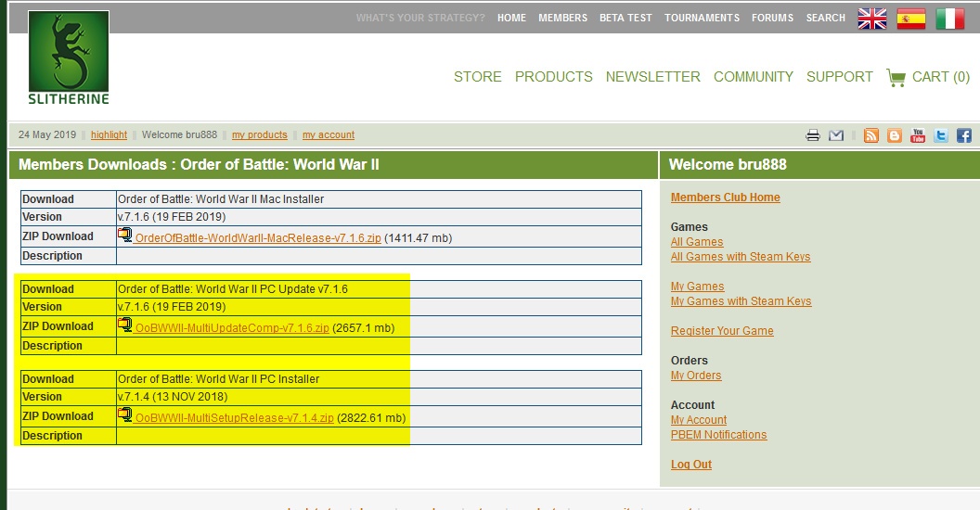This screenshot has width=980, height=510.
Task: Open All Games with Steam Keys link
Action: point(741,257)
